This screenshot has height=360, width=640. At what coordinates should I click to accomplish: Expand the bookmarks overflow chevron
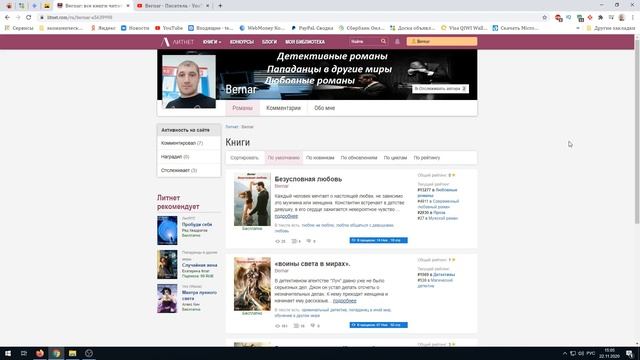pyautogui.click(x=578, y=28)
